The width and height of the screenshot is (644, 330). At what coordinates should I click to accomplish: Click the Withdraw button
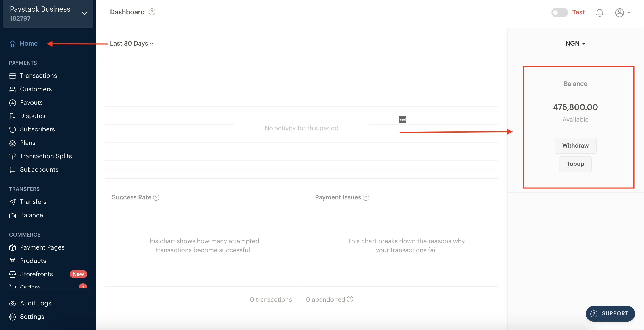[575, 145]
